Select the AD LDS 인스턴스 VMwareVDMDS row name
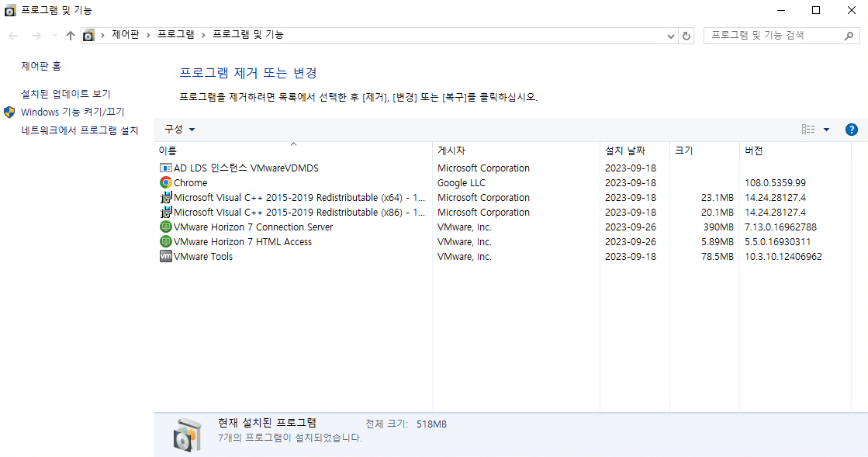The height and width of the screenshot is (457, 868). (247, 168)
